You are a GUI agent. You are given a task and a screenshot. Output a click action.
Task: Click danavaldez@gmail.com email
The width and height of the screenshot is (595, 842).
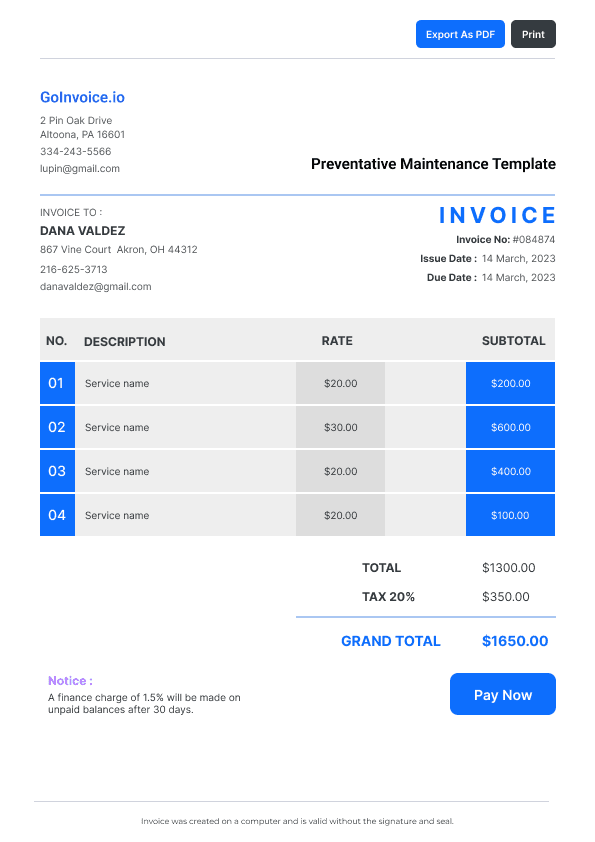[96, 287]
